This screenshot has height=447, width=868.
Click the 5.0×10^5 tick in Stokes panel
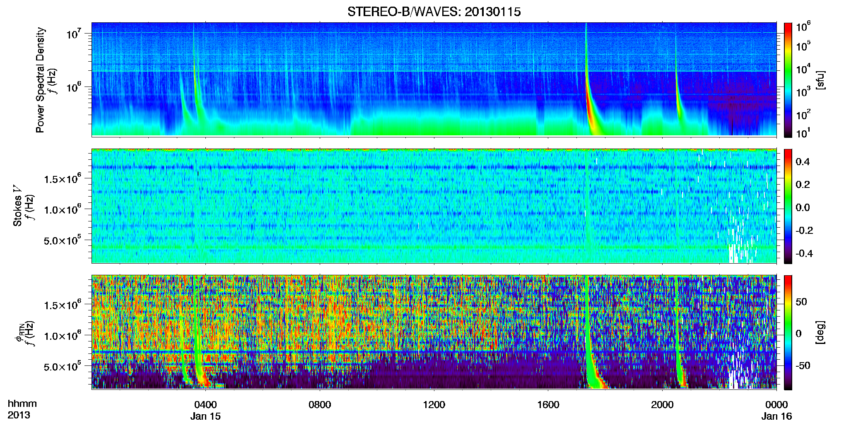pos(63,240)
